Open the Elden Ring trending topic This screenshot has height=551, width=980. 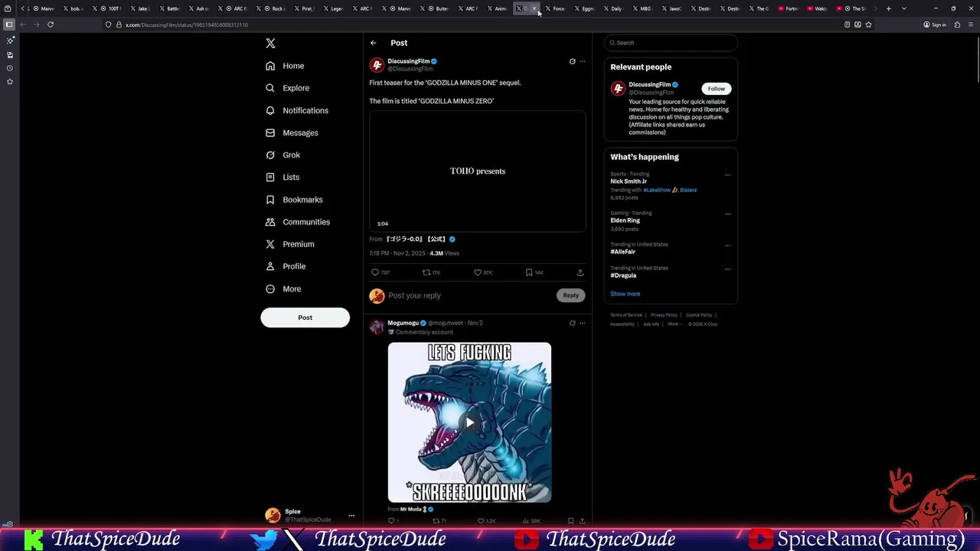point(625,220)
